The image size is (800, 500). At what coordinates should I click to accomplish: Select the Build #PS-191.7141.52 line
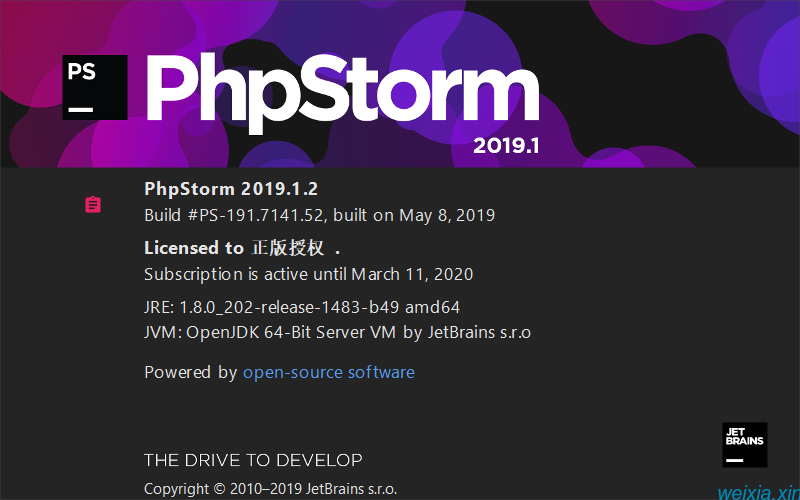pyautogui.click(x=319, y=215)
